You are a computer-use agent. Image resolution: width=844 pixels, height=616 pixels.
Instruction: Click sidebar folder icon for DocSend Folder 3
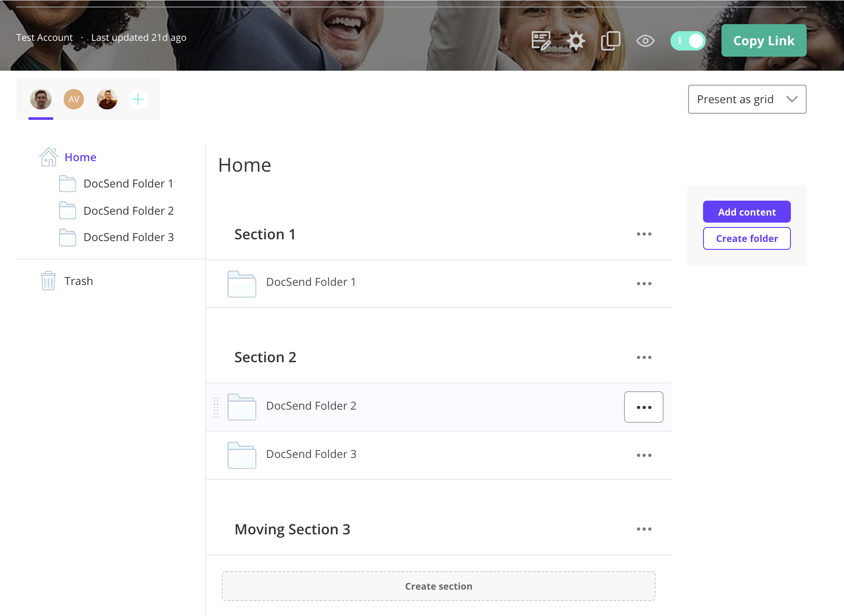pyautogui.click(x=68, y=238)
